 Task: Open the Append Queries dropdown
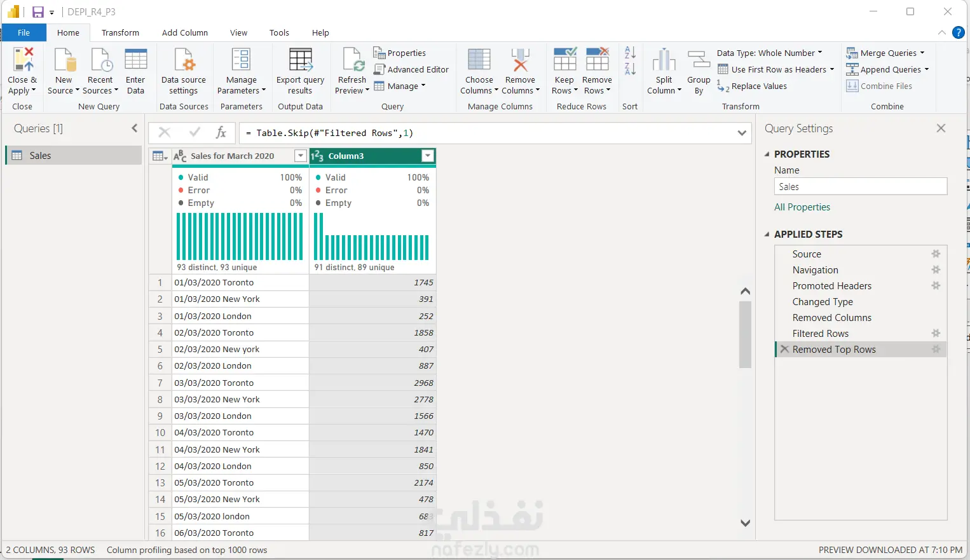(887, 69)
